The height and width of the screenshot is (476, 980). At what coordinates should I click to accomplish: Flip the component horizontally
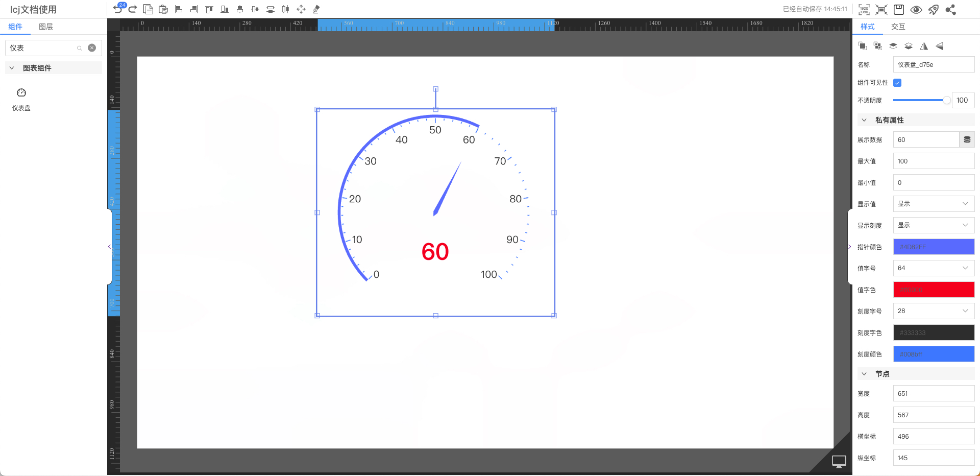924,46
